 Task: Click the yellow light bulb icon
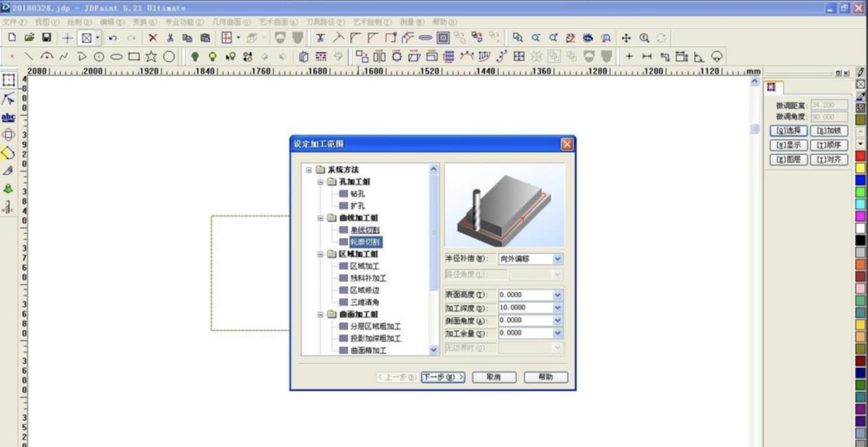click(x=213, y=57)
